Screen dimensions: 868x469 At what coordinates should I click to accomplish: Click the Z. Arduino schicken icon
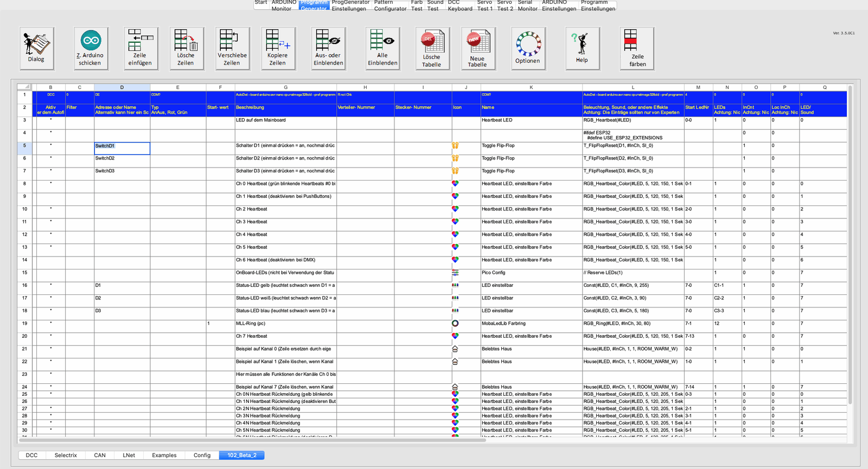click(x=91, y=48)
